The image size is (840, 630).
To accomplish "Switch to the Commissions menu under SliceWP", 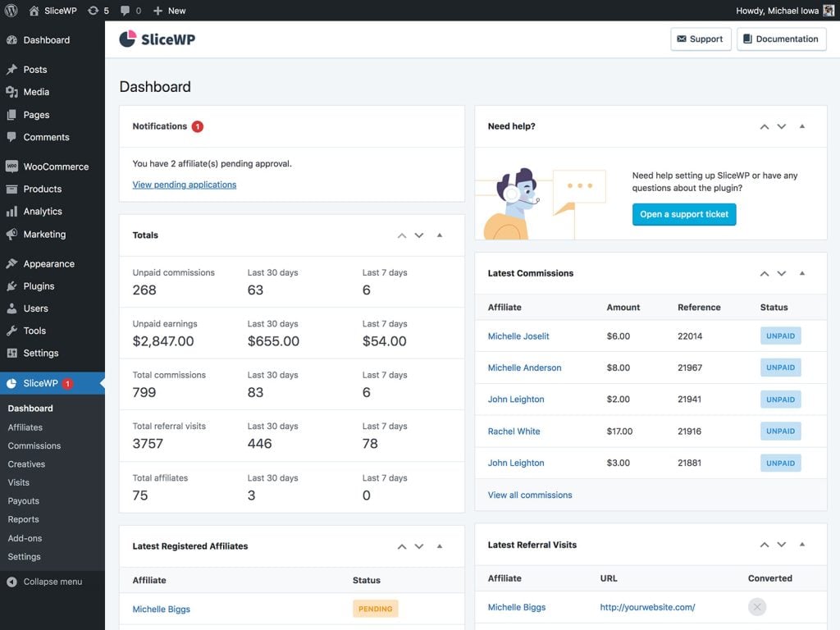I will pyautogui.click(x=34, y=445).
